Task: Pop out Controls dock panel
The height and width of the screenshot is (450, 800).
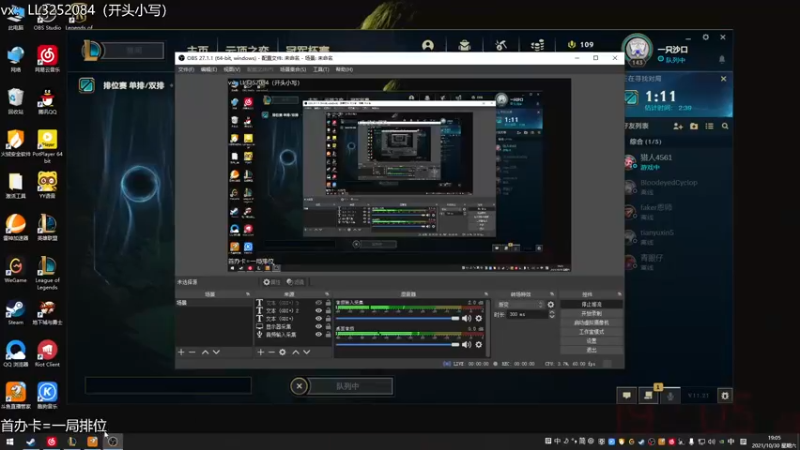Action: [619, 294]
